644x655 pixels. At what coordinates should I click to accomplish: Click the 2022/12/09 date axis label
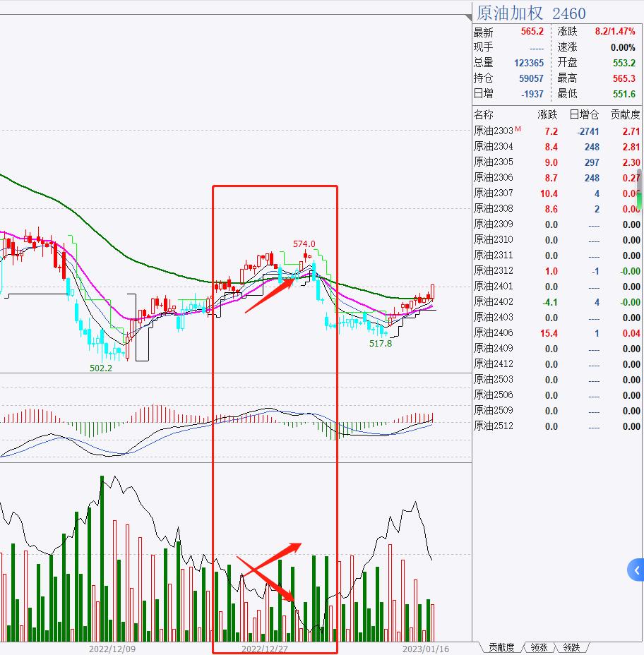point(112,649)
